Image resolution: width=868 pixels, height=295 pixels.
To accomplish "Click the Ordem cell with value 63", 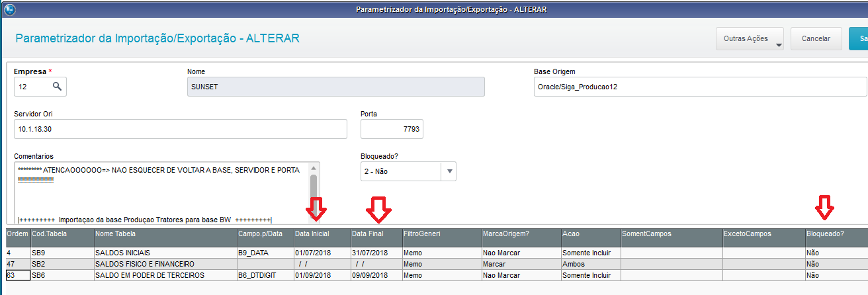I will [18, 275].
